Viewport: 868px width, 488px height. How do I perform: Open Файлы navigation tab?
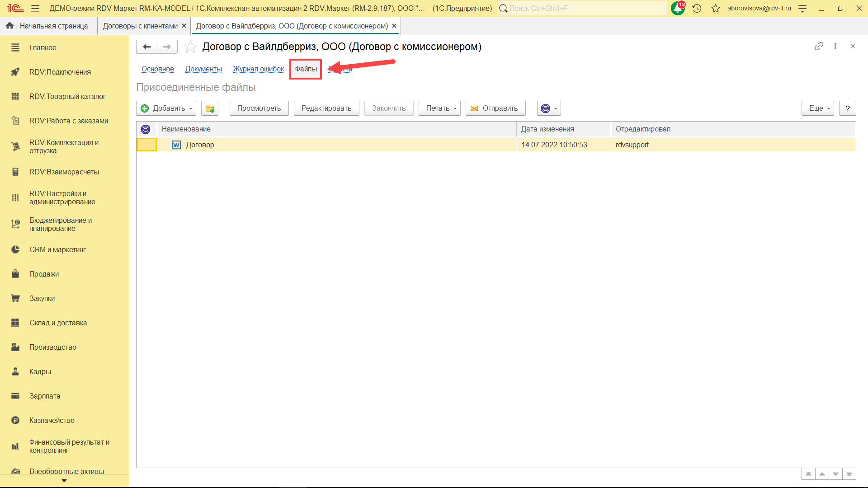306,69
